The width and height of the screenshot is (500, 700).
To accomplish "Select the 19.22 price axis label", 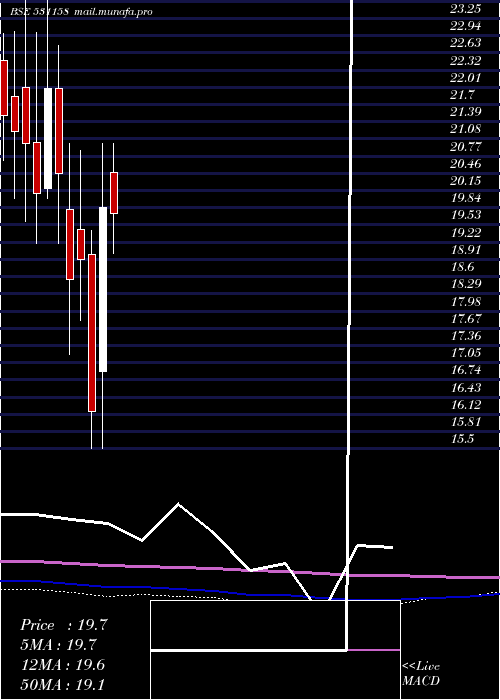I will 465,233.
